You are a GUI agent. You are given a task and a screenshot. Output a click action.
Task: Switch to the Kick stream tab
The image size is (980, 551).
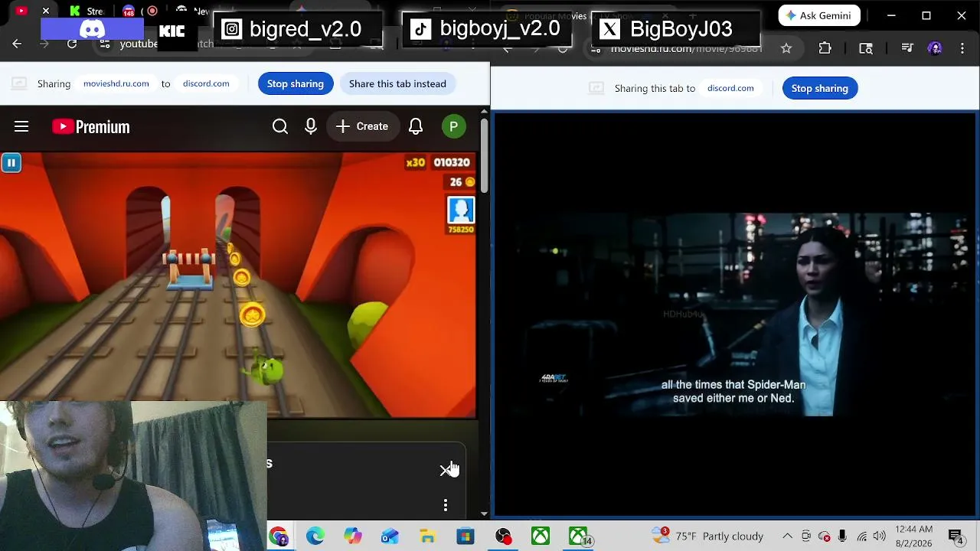(87, 11)
